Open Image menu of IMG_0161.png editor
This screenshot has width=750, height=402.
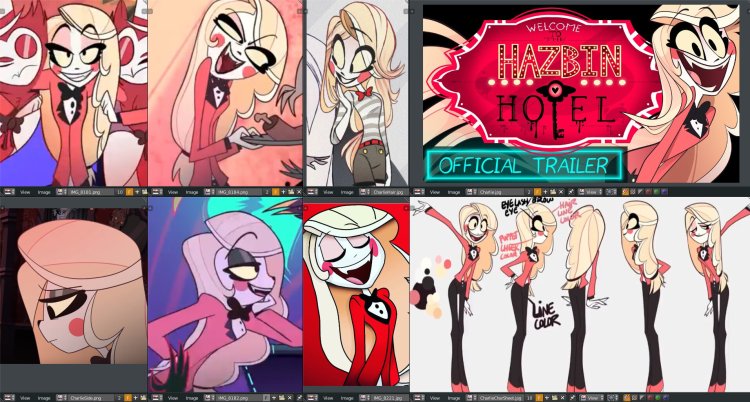click(x=44, y=191)
